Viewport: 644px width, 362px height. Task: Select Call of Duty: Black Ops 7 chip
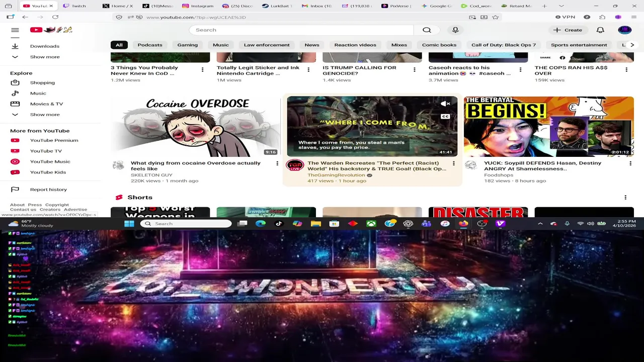tap(504, 45)
